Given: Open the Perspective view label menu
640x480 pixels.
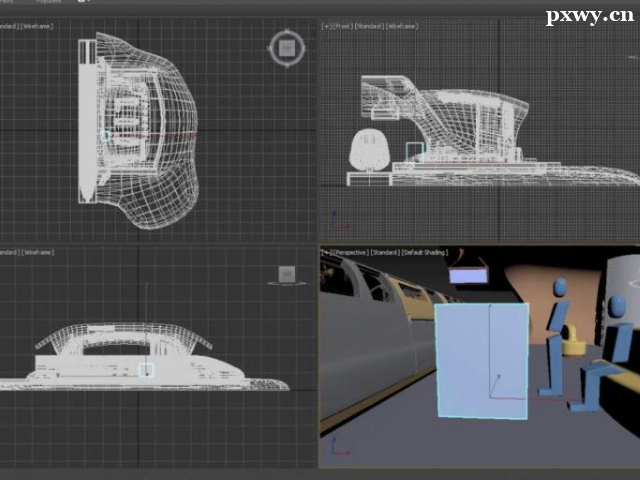Looking at the screenshot, I should point(349,253).
